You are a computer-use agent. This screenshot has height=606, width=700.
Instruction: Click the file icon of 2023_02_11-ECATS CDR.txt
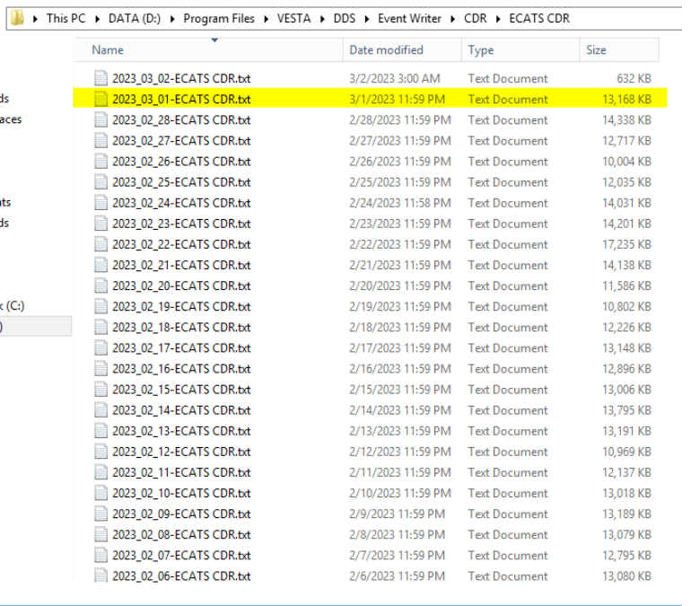tap(101, 472)
